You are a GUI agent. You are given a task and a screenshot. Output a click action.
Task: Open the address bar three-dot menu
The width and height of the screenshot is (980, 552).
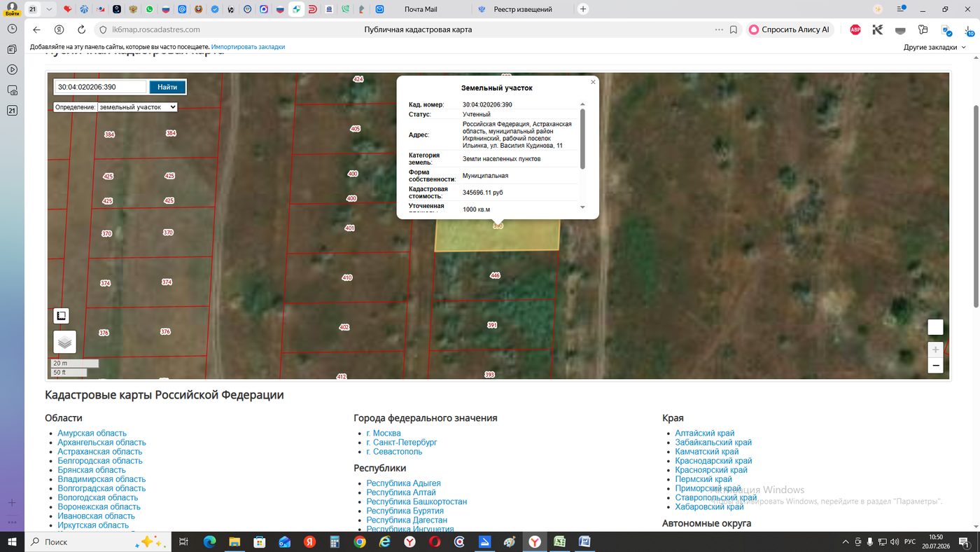coord(719,29)
